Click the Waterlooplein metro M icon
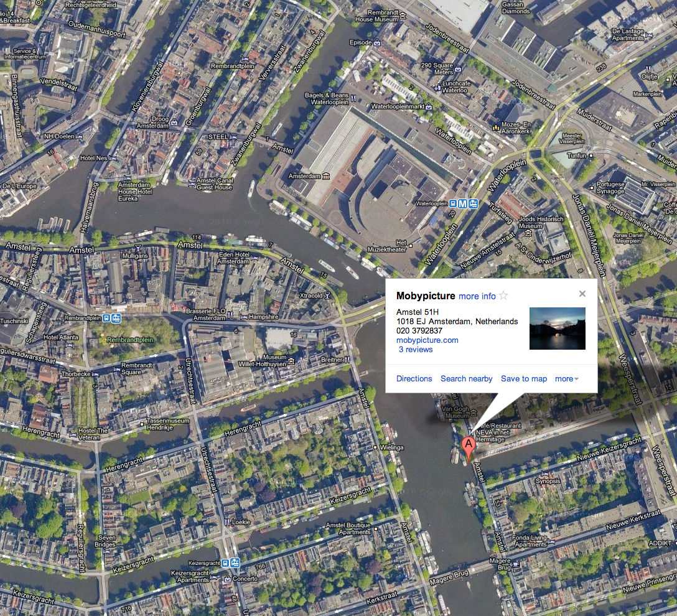677x616 pixels. pyautogui.click(x=463, y=203)
